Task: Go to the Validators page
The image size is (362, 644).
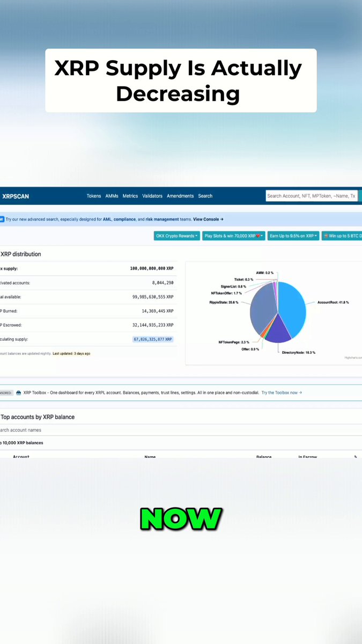Action: point(152,196)
